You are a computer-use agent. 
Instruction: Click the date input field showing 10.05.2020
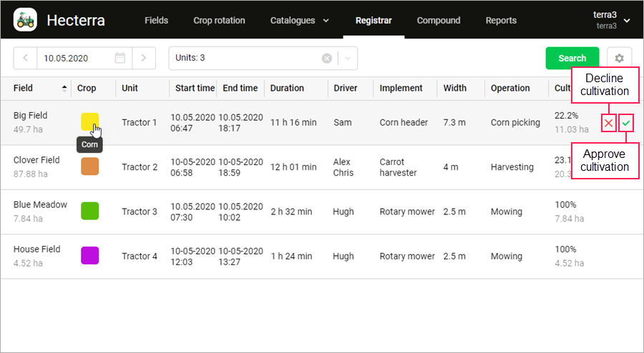pyautogui.click(x=74, y=58)
